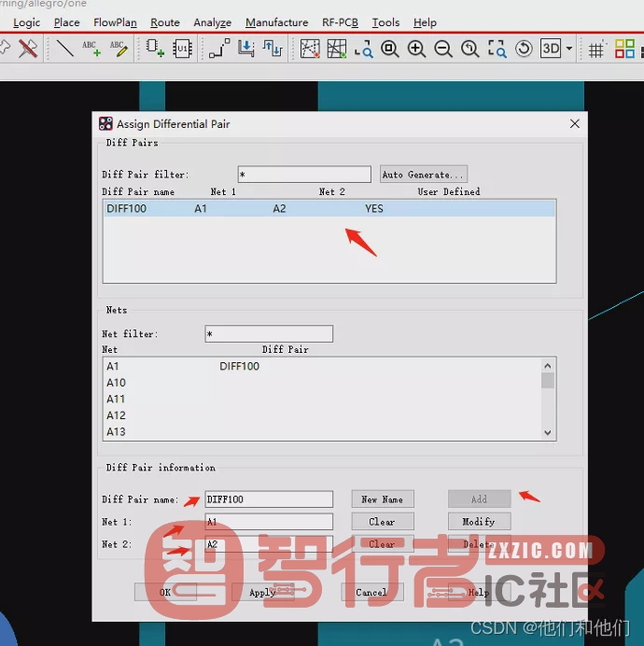Click the Refresh redraw icon

tap(524, 49)
